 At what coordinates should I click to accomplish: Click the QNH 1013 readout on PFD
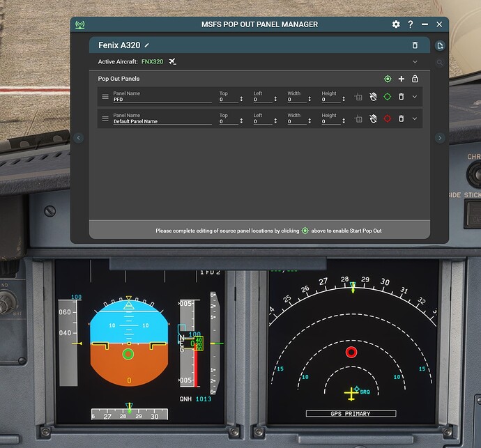click(x=195, y=399)
